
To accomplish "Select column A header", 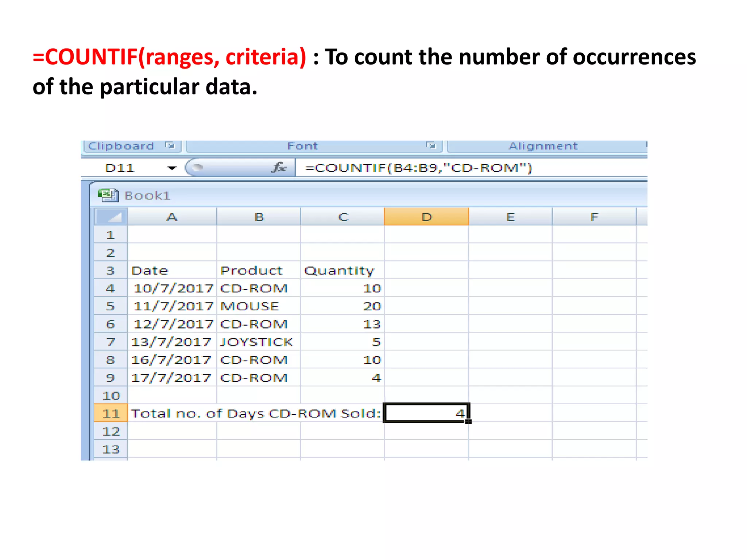I will pos(172,217).
